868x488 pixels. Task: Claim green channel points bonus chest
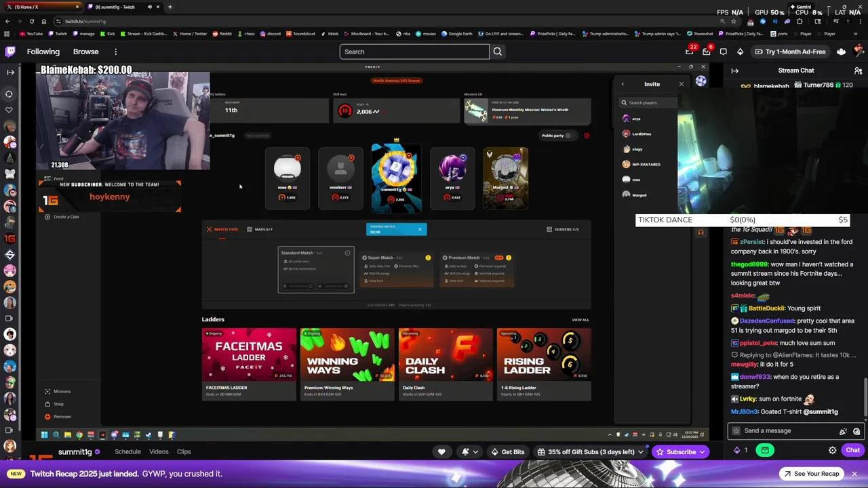coord(765,451)
